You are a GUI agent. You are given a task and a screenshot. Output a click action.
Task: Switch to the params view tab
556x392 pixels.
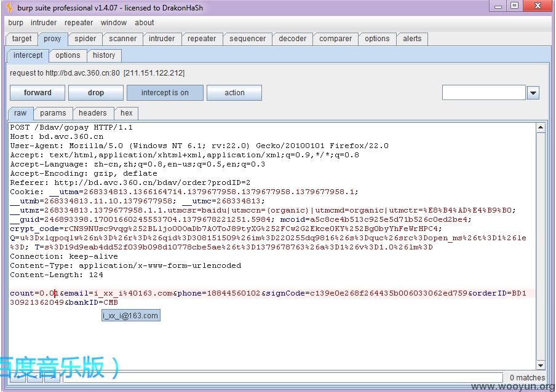tap(53, 113)
